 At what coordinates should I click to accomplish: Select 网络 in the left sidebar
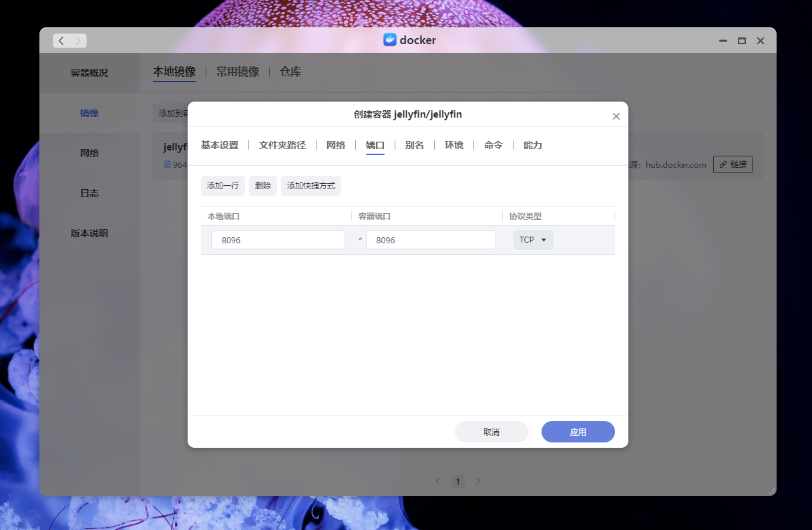pyautogui.click(x=89, y=153)
